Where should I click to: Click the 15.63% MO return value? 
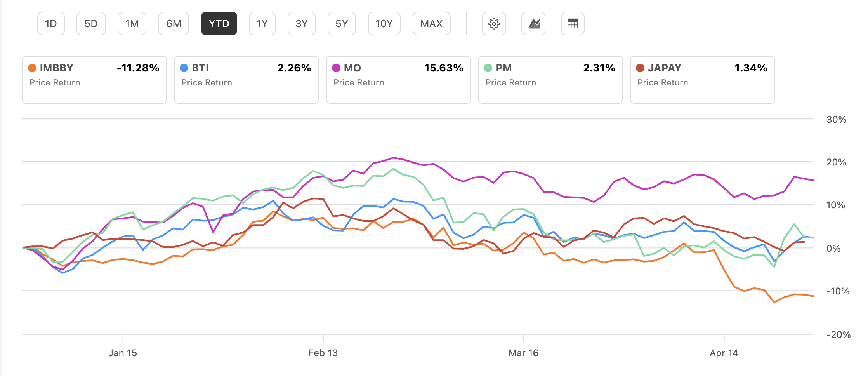click(x=444, y=68)
